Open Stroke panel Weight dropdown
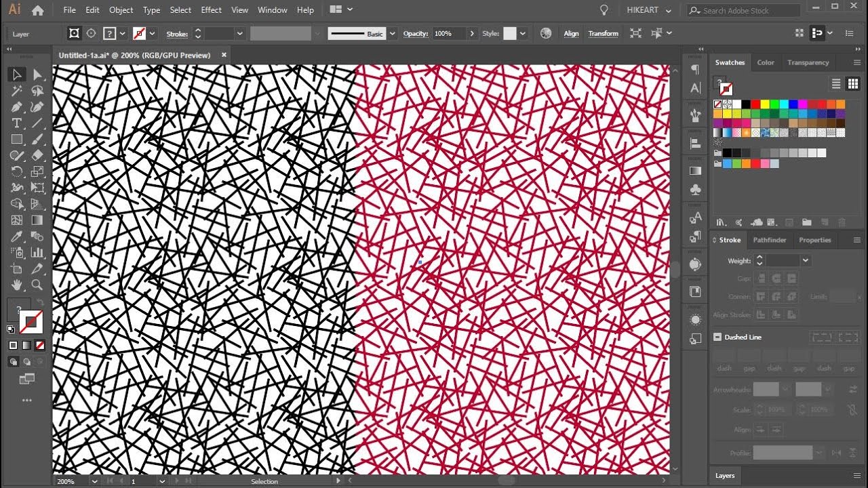This screenshot has height=488, width=868. [806, 260]
